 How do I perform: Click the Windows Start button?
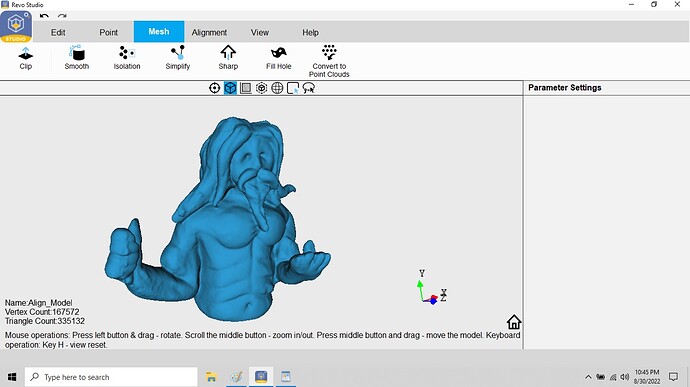click(12, 377)
